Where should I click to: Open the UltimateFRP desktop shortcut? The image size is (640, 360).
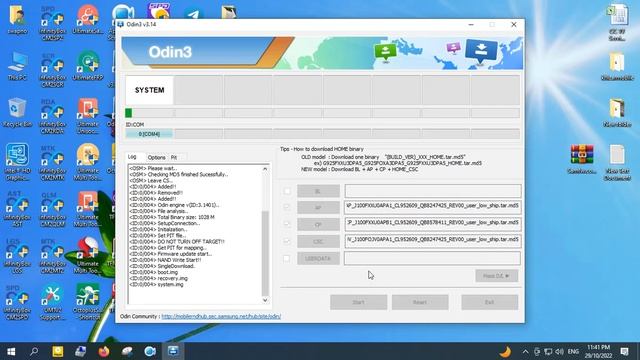coord(88,65)
